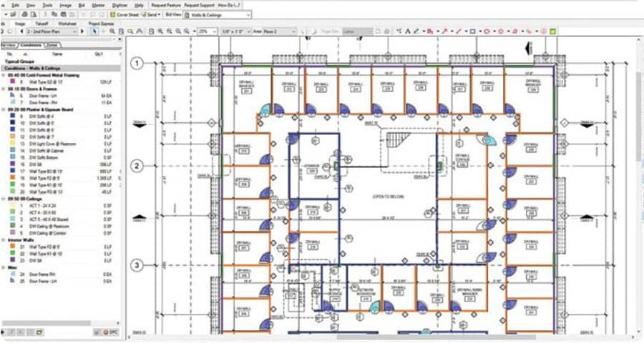Click the Send button
The height and width of the screenshot is (343, 644).
point(150,15)
